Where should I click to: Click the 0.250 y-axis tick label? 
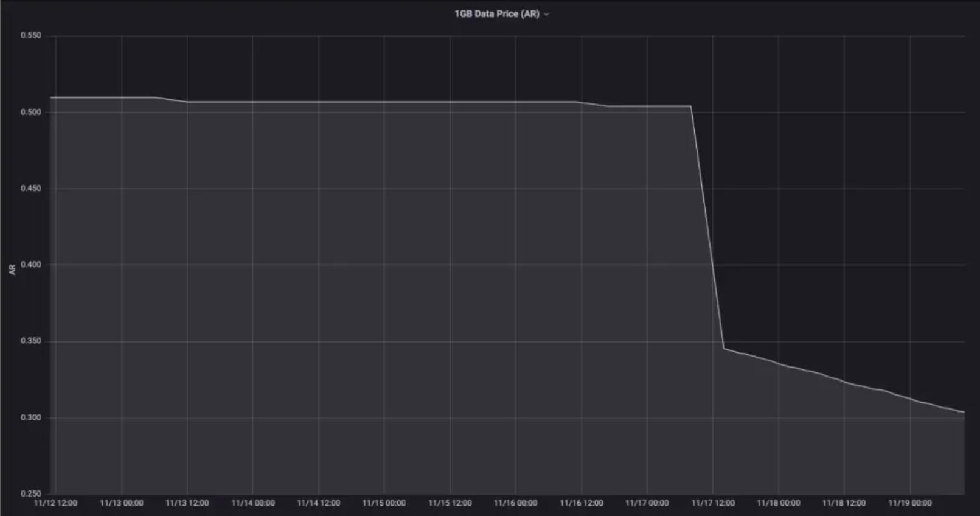click(31, 493)
